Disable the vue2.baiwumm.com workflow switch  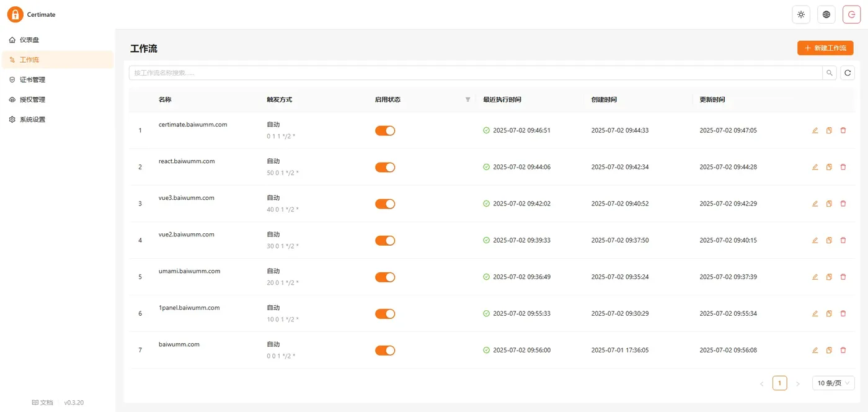click(x=385, y=240)
